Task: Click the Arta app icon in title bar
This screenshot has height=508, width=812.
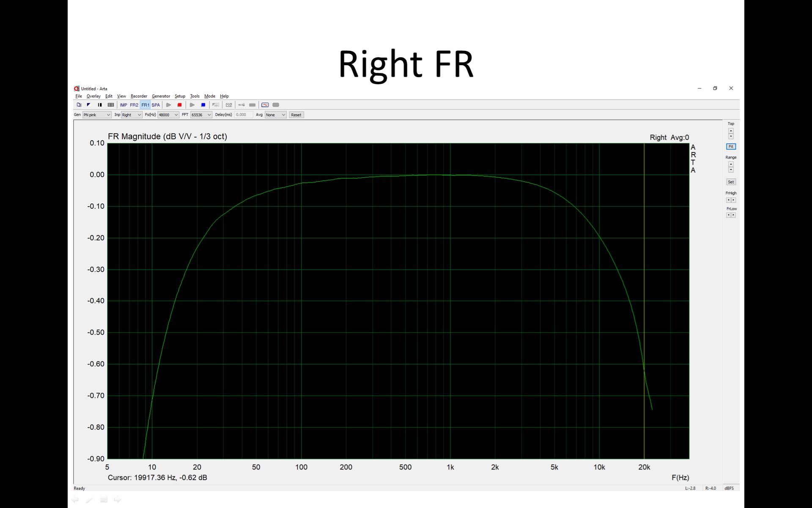Action: (x=77, y=88)
